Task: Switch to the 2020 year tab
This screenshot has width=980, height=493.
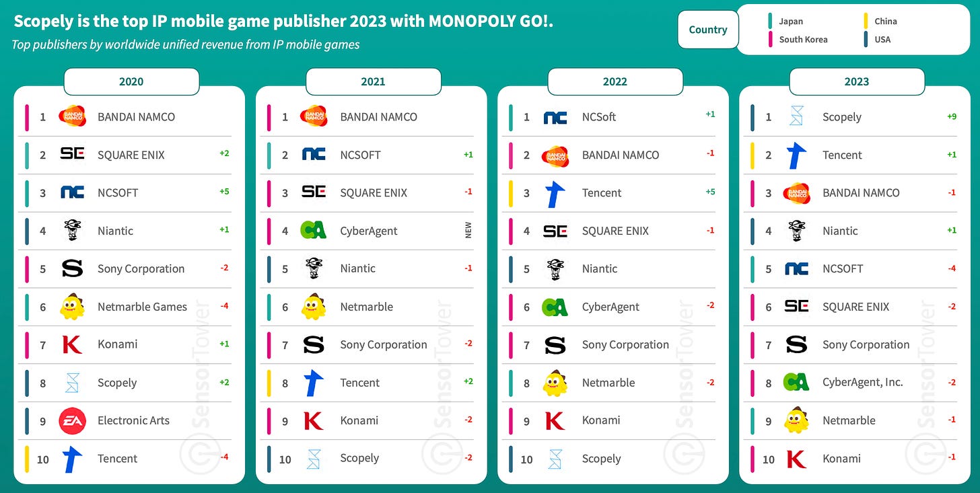Action: [x=131, y=81]
